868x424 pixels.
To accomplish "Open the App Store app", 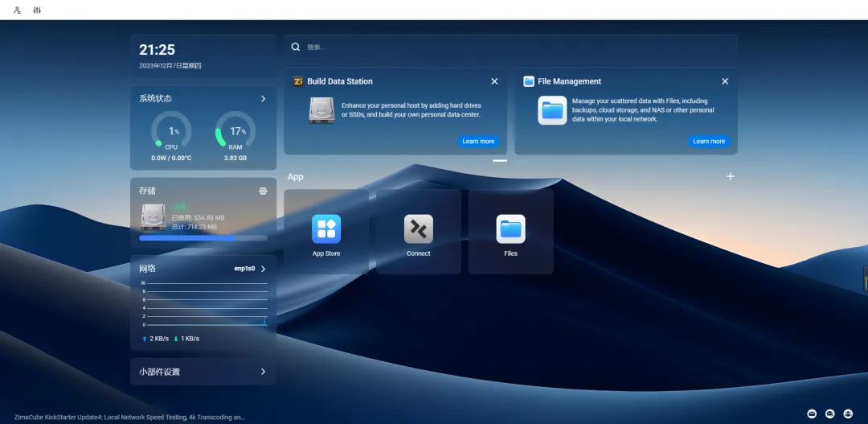I will click(326, 230).
